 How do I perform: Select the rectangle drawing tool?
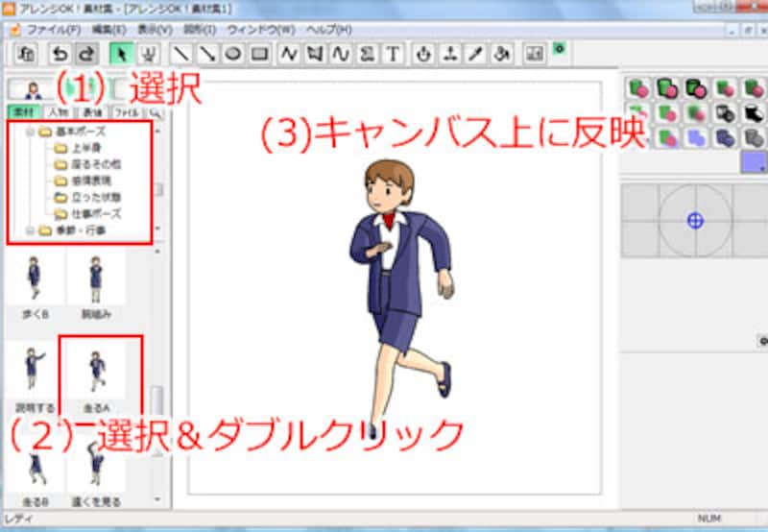pos(259,54)
